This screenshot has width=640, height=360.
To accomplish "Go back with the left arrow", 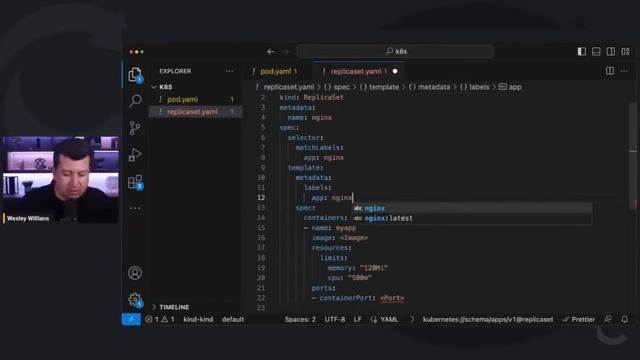I will 271,51.
